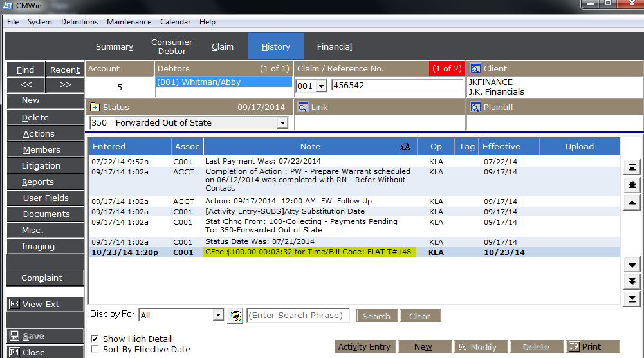Click the Enter Search Phrase field
Image resolution: width=644 pixels, height=358 pixels.
tap(298, 316)
